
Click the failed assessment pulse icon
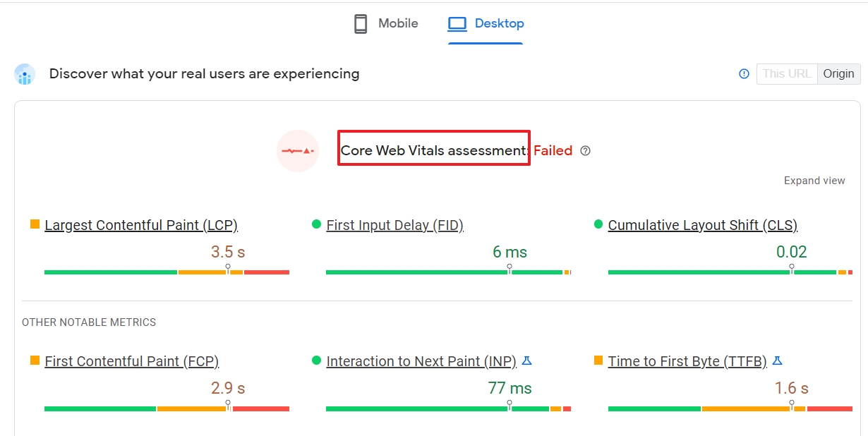(298, 150)
